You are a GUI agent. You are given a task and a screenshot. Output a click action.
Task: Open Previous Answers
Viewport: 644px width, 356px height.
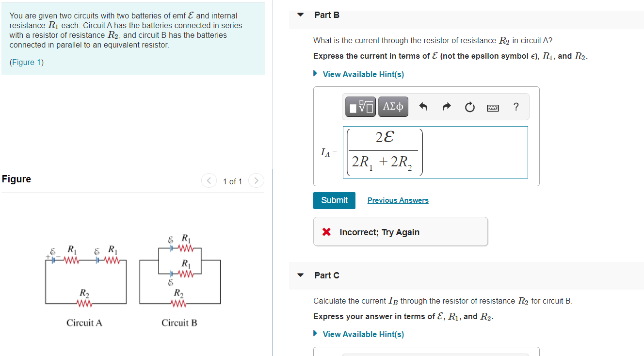coord(398,200)
